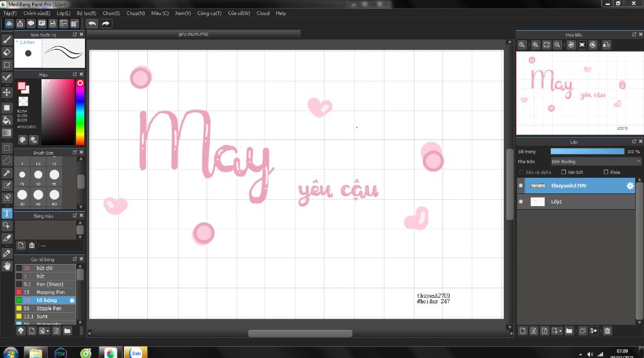This screenshot has width=644, height=358.
Task: Select the Rectangular selection tool
Action: [6, 148]
